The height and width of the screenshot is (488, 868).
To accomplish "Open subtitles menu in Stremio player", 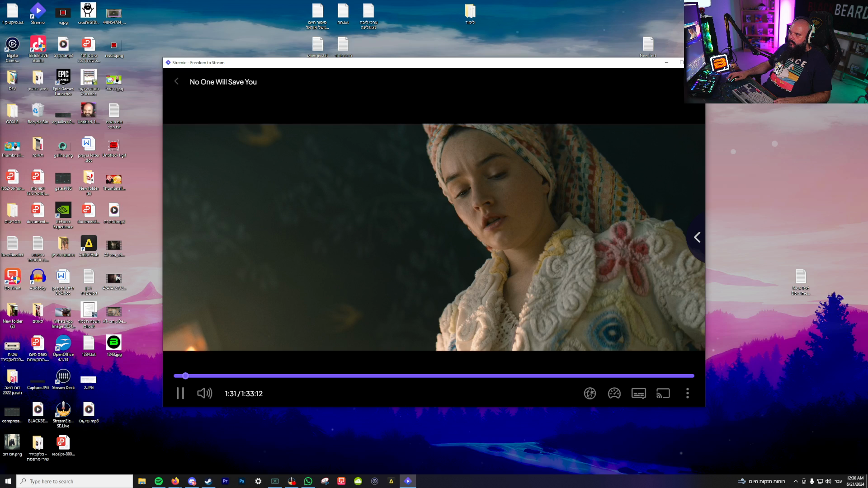I will coord(638,394).
